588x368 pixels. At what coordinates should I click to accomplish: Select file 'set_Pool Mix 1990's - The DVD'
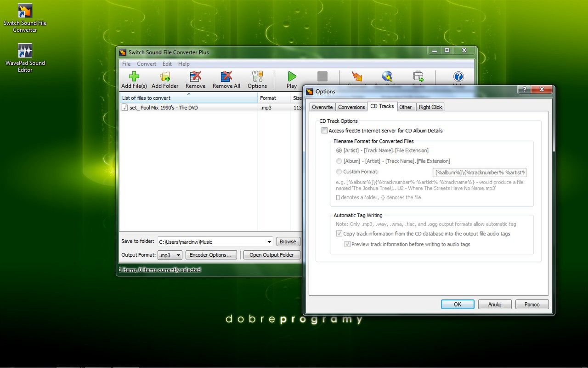coord(164,108)
